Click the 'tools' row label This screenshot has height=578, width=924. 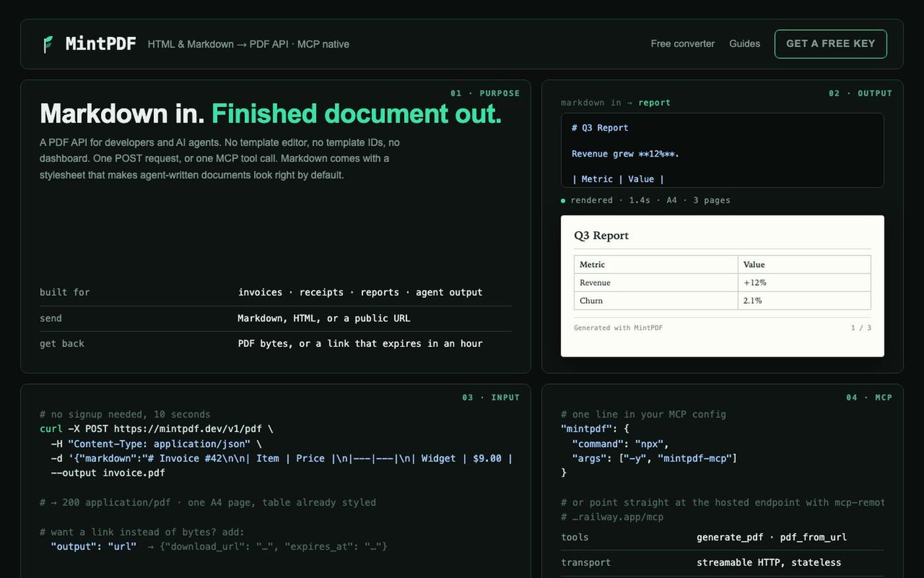point(575,537)
